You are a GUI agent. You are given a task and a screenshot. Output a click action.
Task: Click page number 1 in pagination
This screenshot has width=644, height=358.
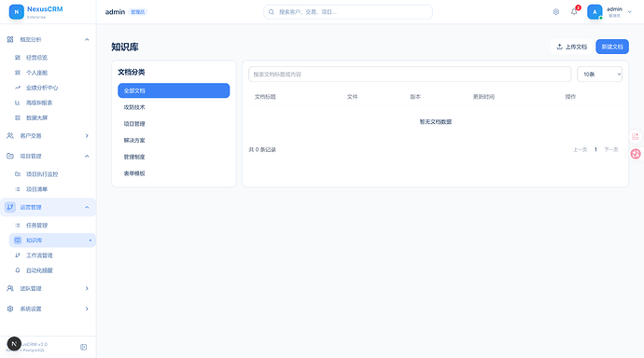click(595, 150)
